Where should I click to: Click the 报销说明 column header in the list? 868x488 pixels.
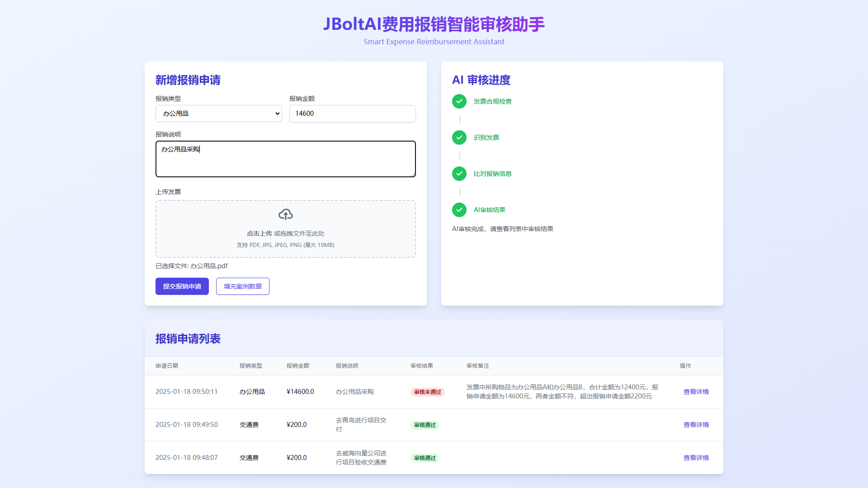347,366
